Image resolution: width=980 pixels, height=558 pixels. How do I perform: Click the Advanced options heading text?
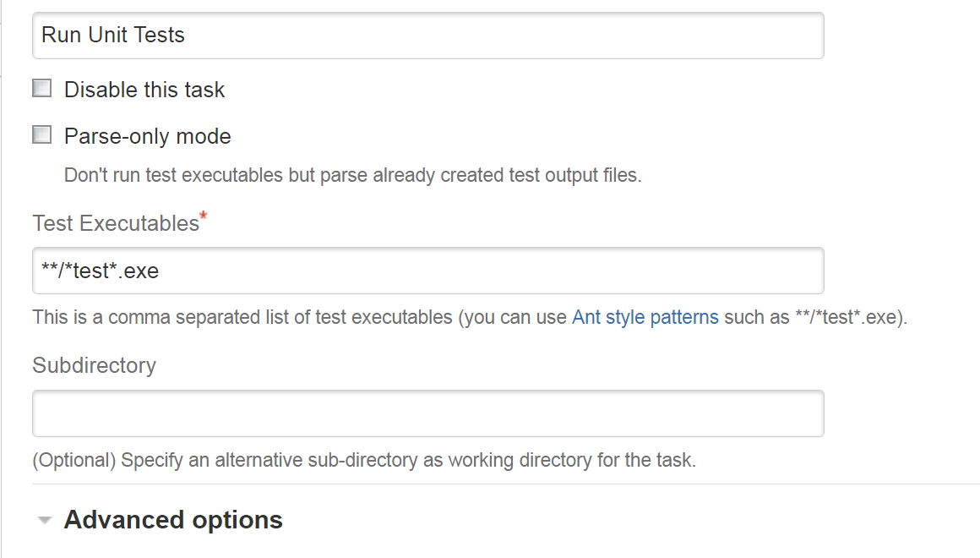[x=173, y=519]
